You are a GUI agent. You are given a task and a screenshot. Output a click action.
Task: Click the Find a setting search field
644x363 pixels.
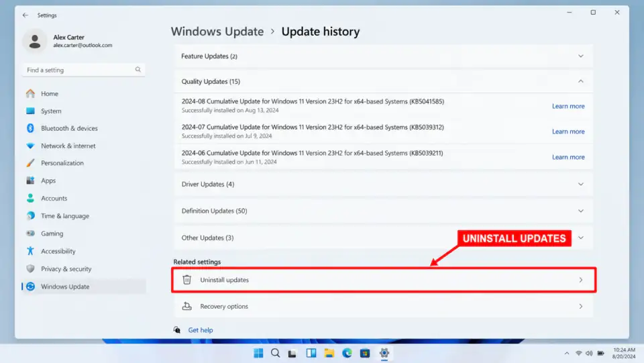pos(84,70)
